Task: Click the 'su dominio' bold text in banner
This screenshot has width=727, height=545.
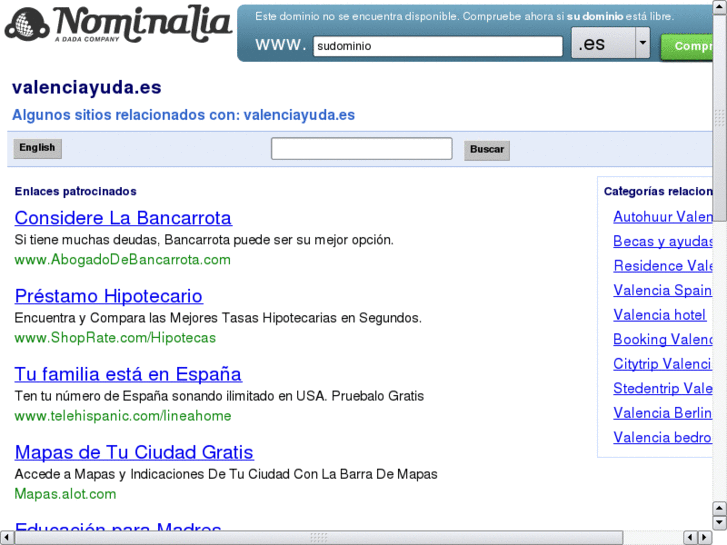Action: [x=595, y=16]
